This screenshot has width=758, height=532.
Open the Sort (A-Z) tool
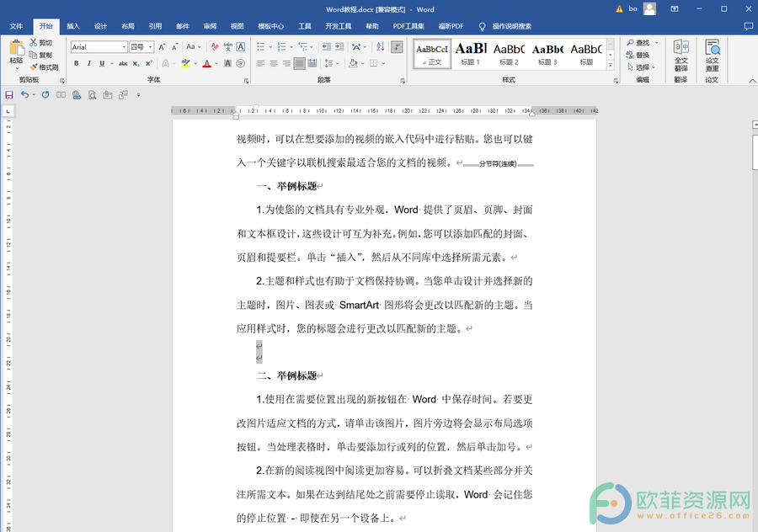pos(381,47)
